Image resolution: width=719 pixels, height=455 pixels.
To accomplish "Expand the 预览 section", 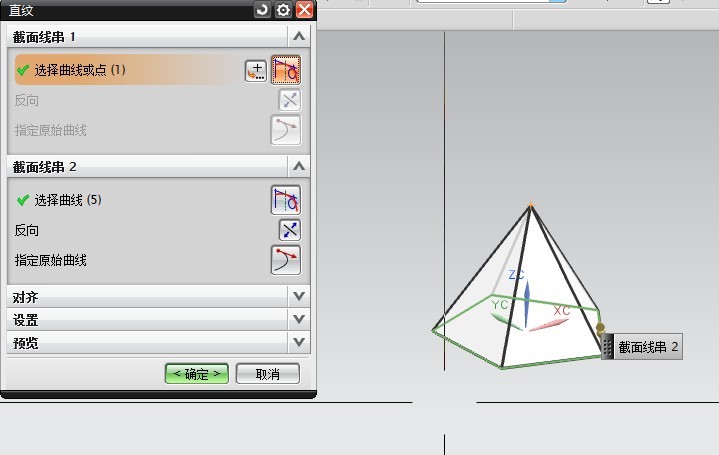I will (299, 342).
